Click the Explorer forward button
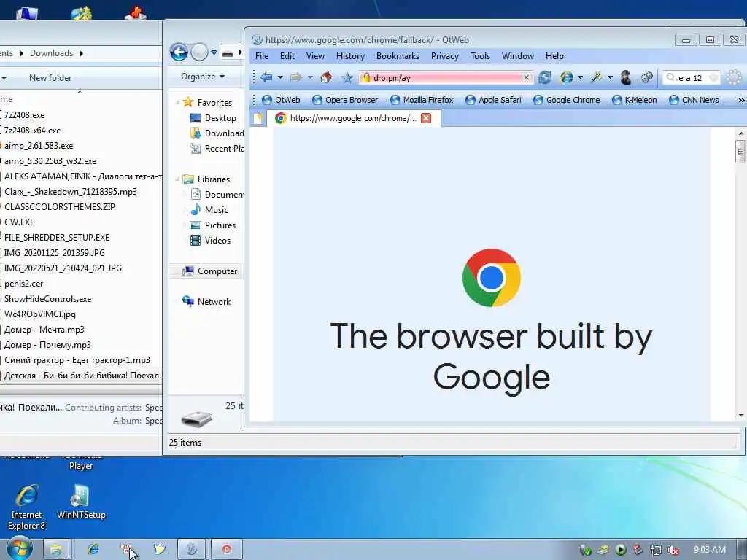 click(199, 52)
